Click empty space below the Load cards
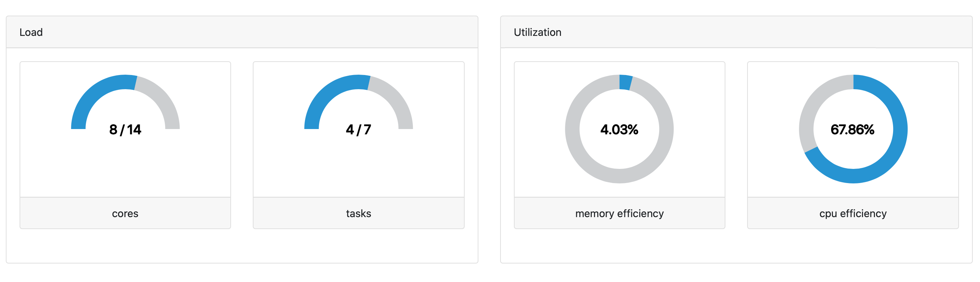980x282 pixels. [242, 246]
